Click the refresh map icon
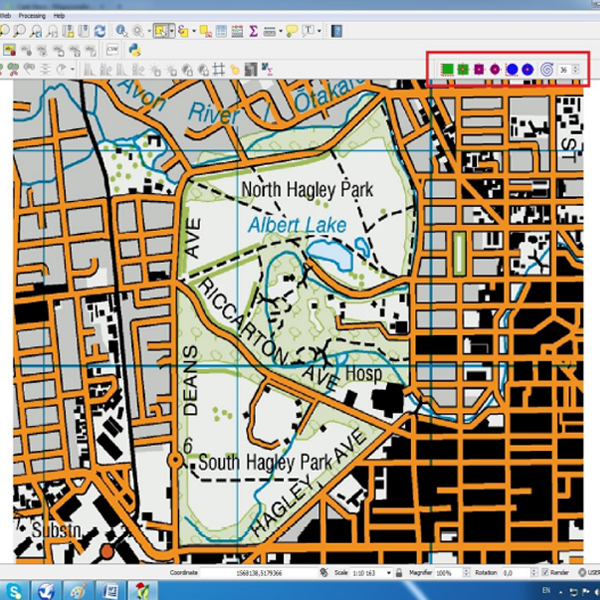 pyautogui.click(x=100, y=31)
